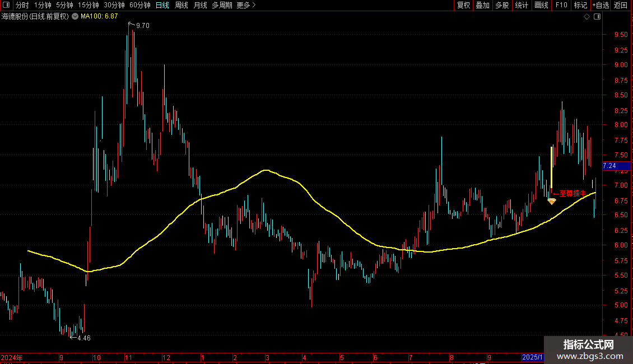Select the 15分钟 period tab
The height and width of the screenshot is (364, 633).
click(x=89, y=5)
